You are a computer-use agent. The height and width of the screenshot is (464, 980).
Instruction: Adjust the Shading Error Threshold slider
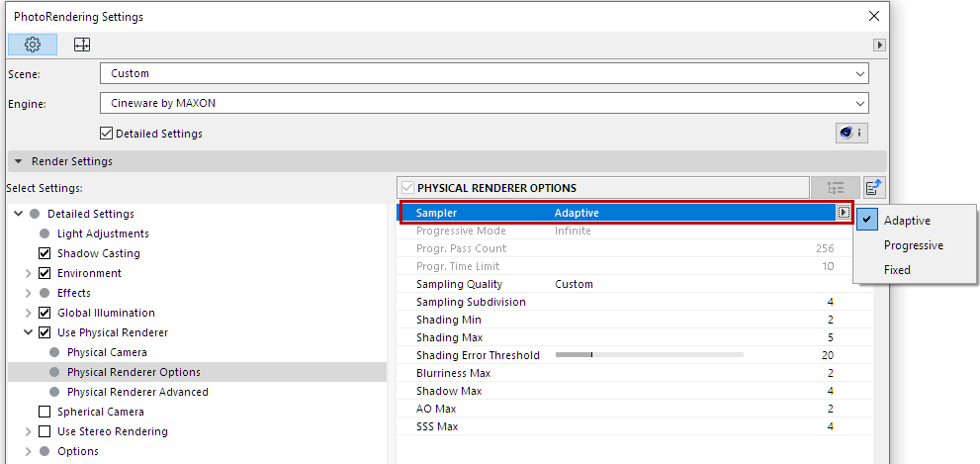pos(650,355)
